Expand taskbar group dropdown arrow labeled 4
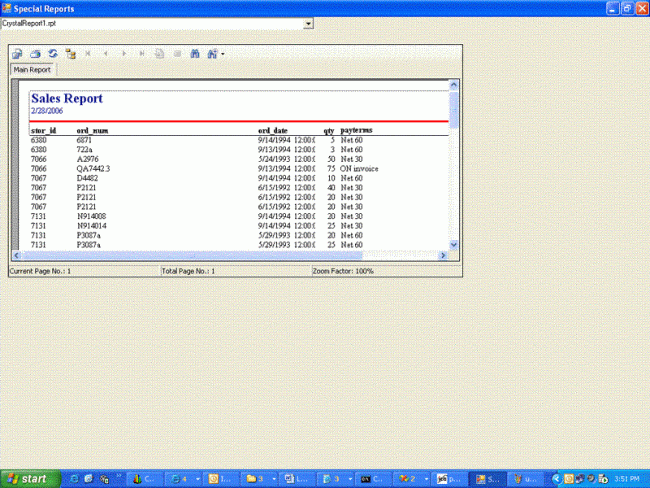The height and width of the screenshot is (488, 650). tap(198, 479)
